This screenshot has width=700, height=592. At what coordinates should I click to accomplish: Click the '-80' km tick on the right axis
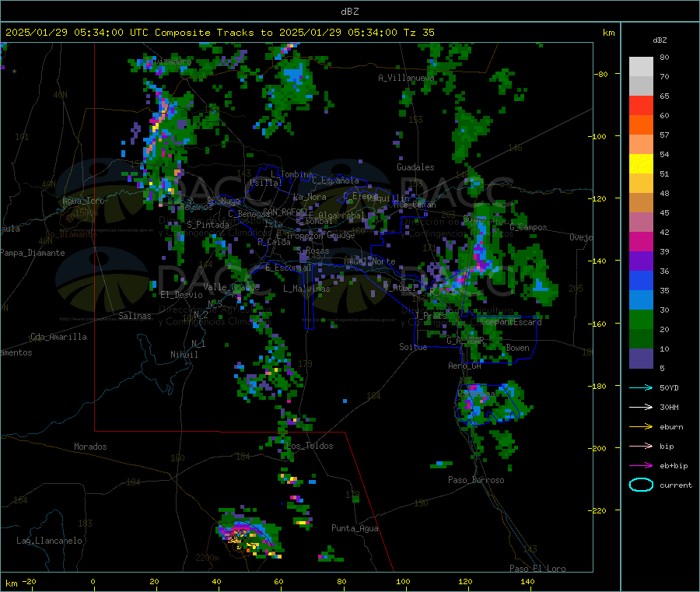[600, 74]
